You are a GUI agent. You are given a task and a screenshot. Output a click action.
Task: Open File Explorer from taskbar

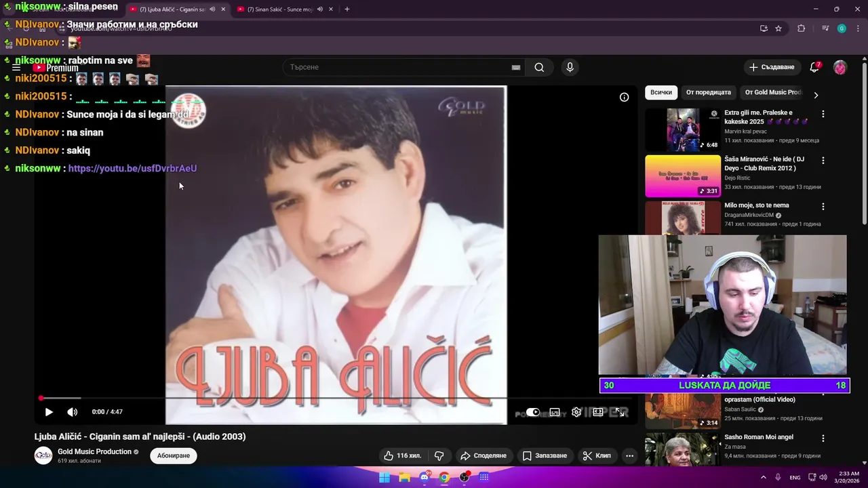pyautogui.click(x=405, y=477)
